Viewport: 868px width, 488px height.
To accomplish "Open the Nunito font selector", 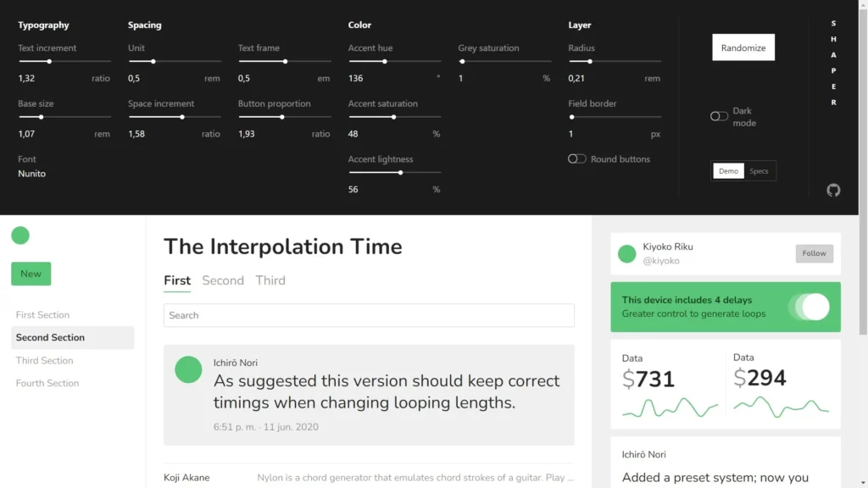I will 32,174.
